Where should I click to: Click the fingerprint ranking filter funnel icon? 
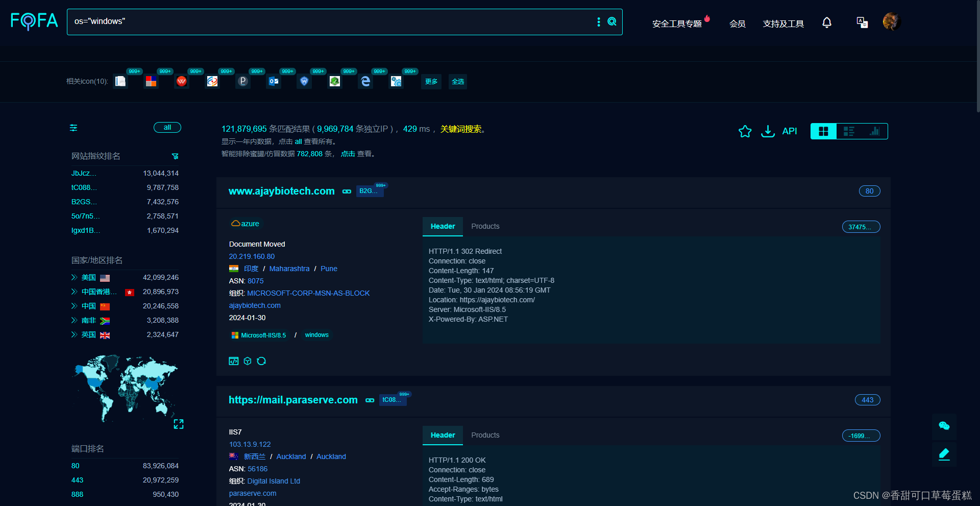click(x=175, y=156)
